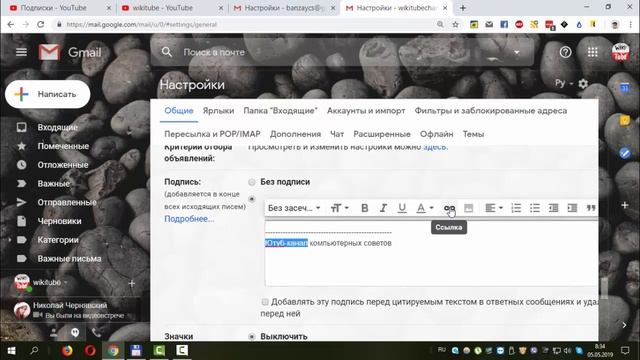Open the Помеченные folder

[x=63, y=146]
